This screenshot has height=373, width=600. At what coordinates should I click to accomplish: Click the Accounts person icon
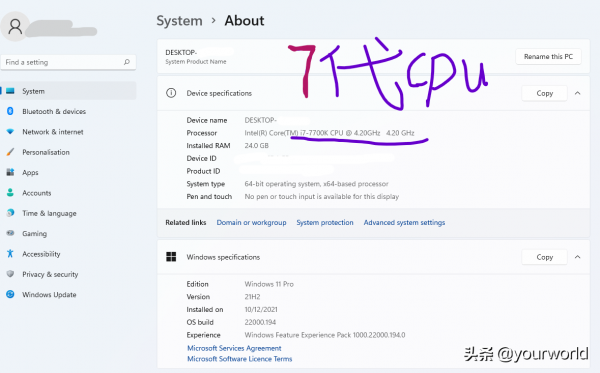10,192
